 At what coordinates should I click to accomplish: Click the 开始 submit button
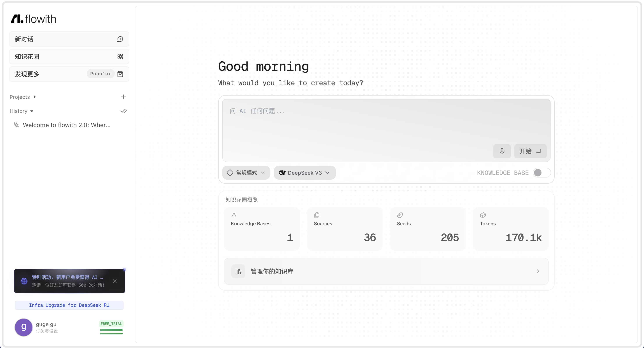click(x=530, y=151)
